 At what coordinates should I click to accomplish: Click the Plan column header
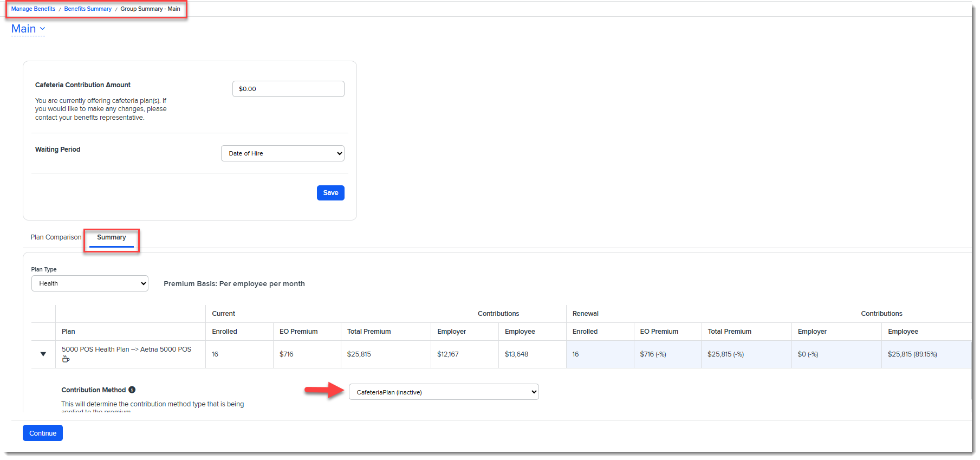point(68,332)
